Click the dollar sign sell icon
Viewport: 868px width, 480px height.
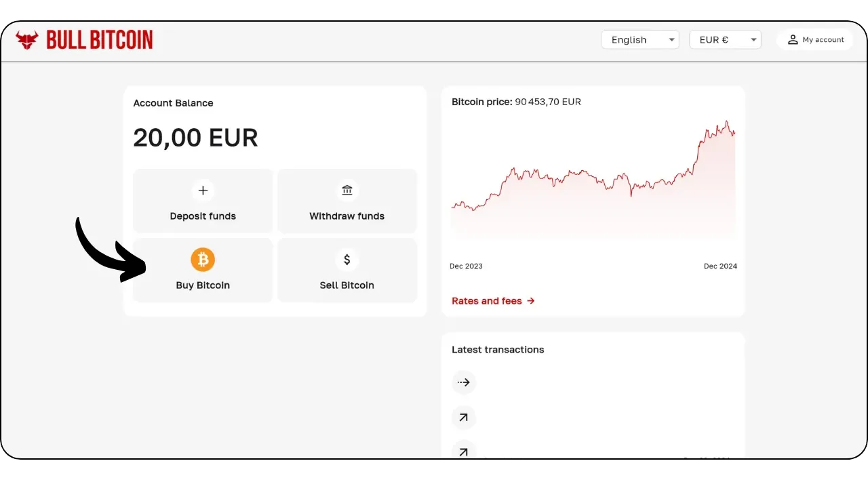click(347, 259)
